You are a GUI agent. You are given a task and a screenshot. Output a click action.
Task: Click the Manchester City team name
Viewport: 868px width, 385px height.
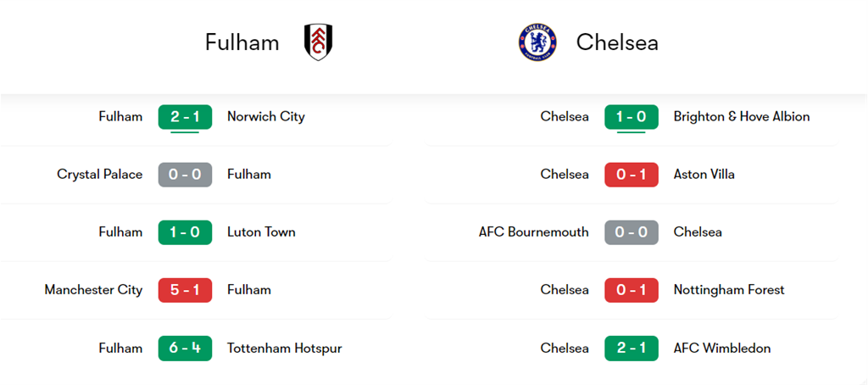pos(93,290)
